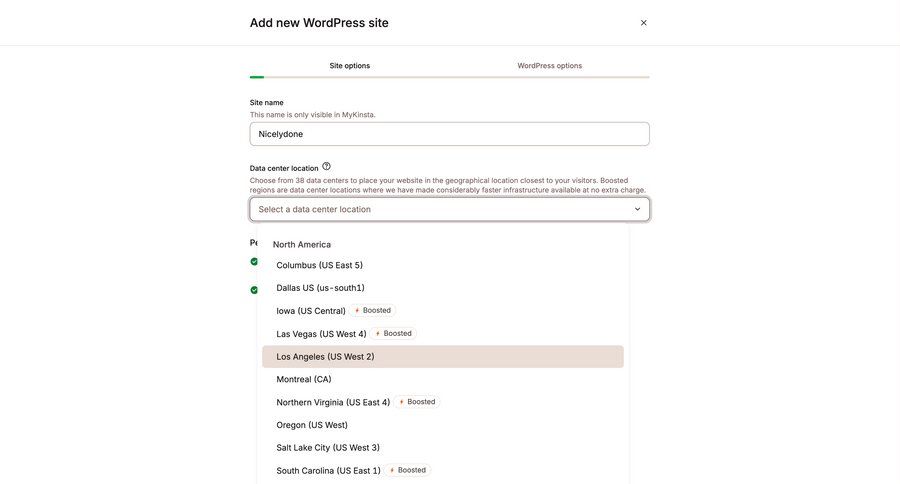Click the Boosted badge next to Iowa
The width and height of the screenshot is (900, 484).
pyautogui.click(x=373, y=311)
